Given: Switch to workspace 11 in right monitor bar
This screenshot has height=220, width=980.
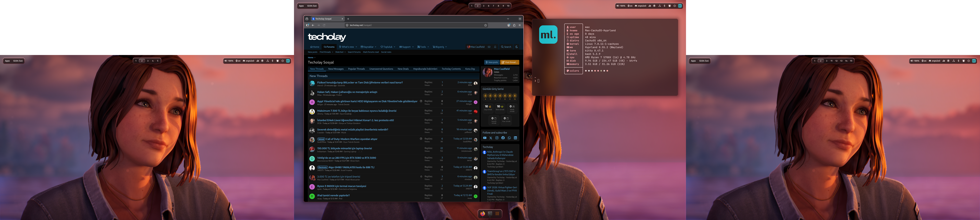Looking at the screenshot, I should [x=832, y=61].
